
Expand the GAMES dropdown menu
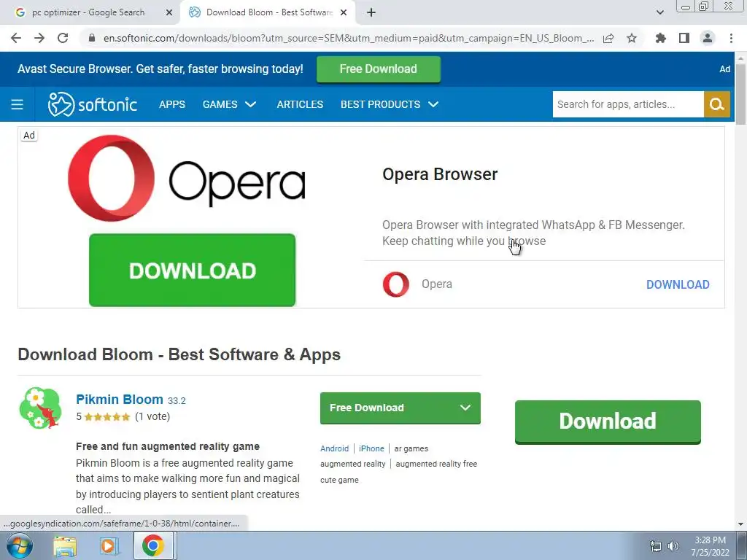pos(229,104)
